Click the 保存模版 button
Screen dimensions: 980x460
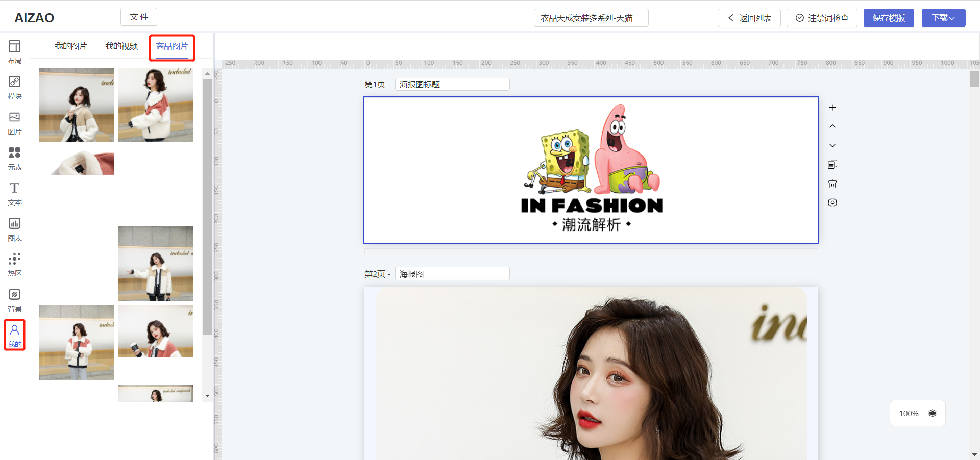[889, 18]
